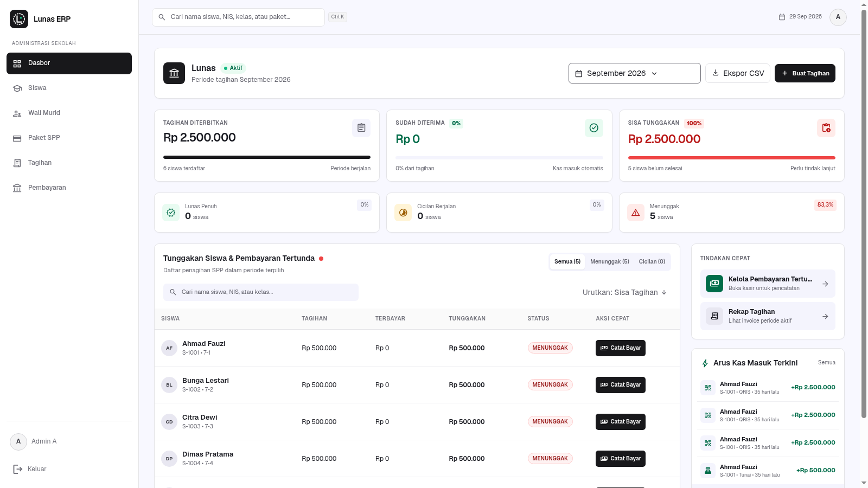Switch to Cicilan (0) tab
The height and width of the screenshot is (488, 868).
tap(652, 262)
